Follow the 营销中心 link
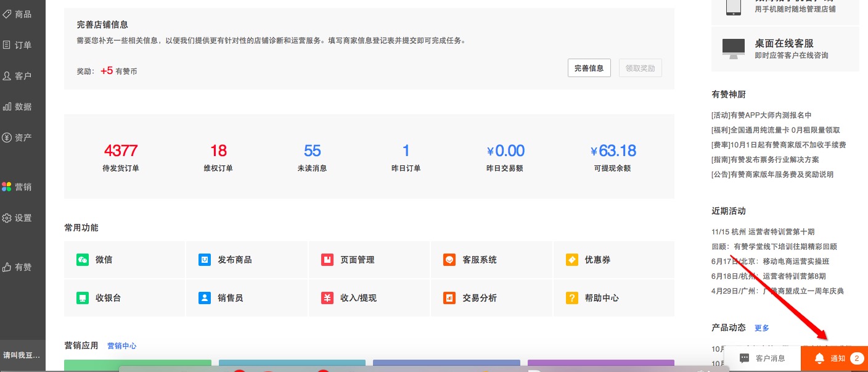868x372 pixels. 122,346
